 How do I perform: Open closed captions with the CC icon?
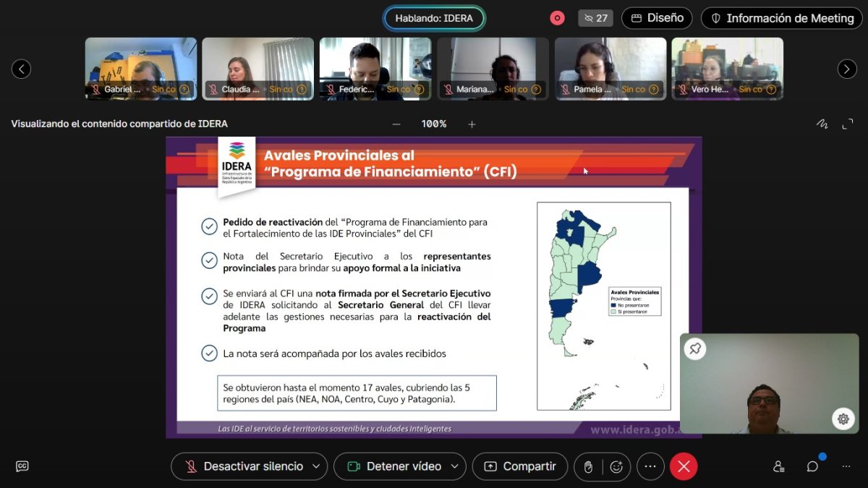[x=22, y=466]
